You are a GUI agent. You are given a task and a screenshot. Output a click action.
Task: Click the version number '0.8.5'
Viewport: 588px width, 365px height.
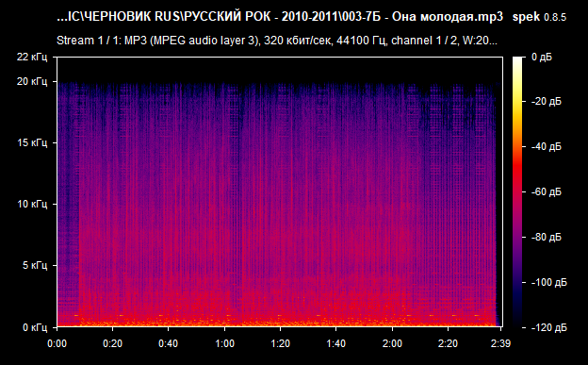tap(555, 17)
